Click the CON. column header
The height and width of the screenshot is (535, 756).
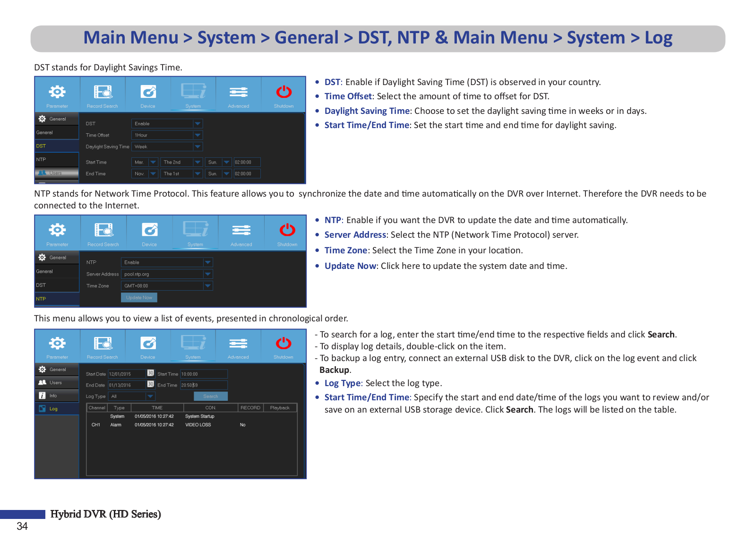click(210, 407)
